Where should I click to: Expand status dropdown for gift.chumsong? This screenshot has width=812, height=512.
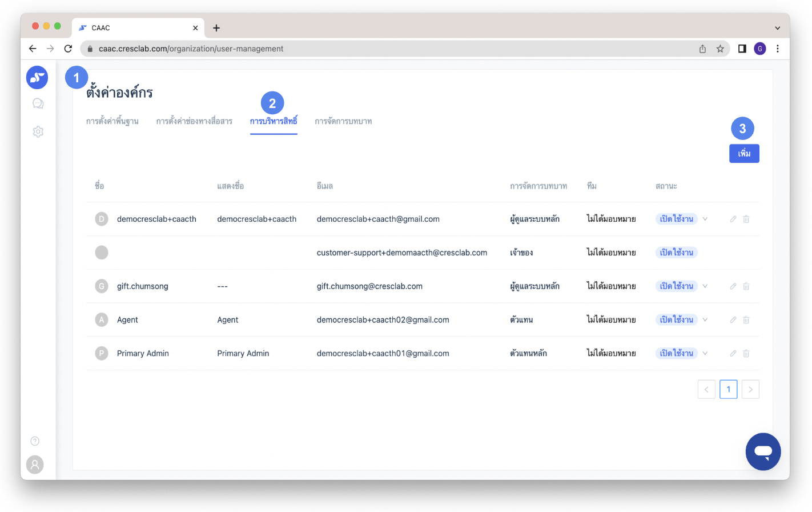(x=705, y=286)
